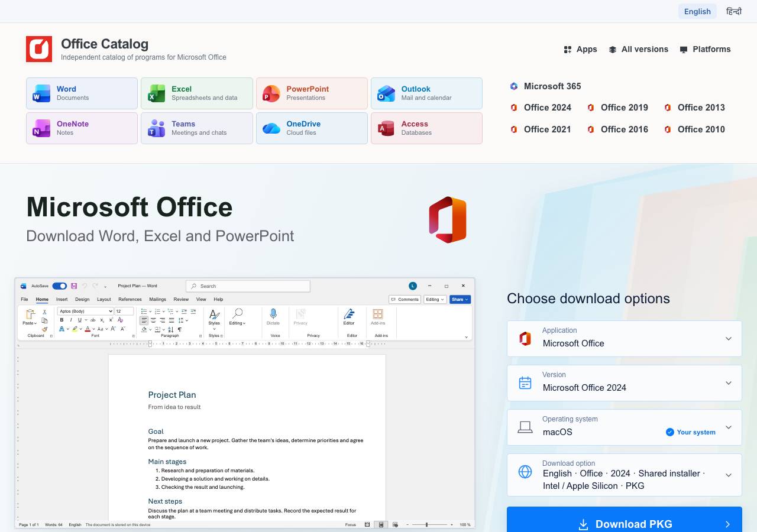757x532 pixels.
Task: Go to the Office 2024 version link
Action: [541, 108]
